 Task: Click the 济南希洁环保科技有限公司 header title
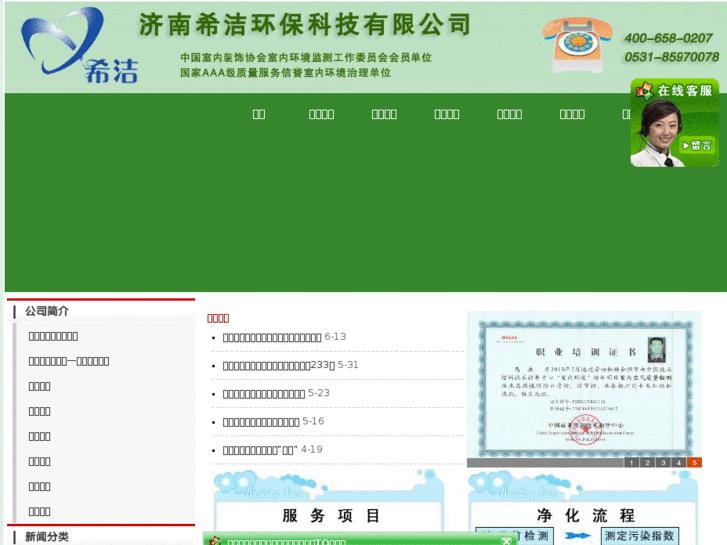click(305, 25)
